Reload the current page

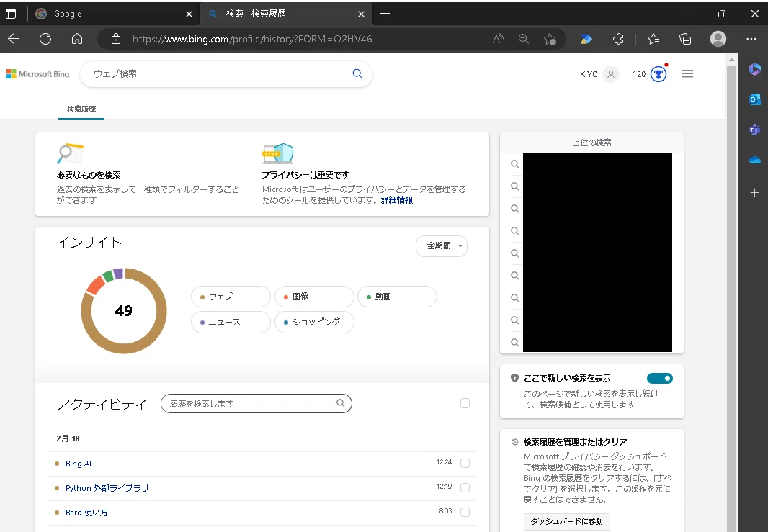[x=45, y=39]
